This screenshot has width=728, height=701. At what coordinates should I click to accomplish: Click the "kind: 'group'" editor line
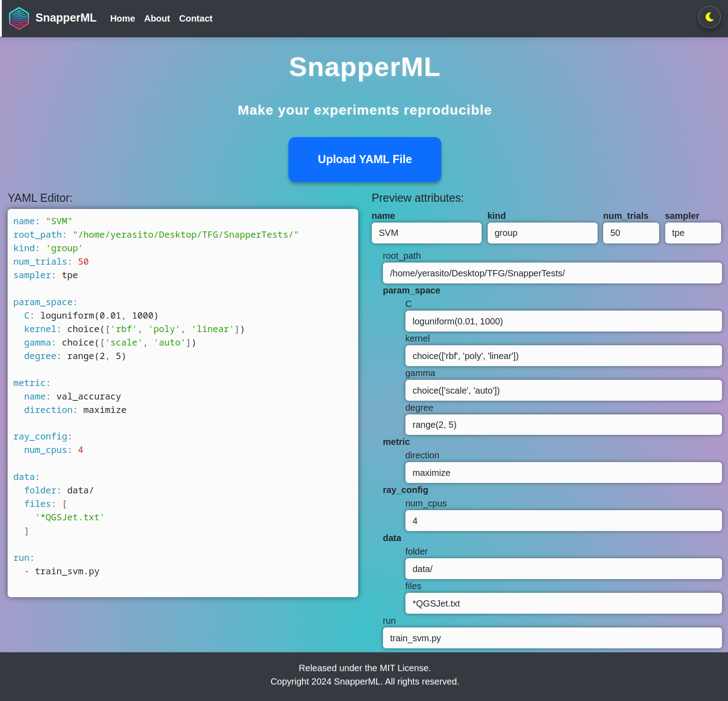(48, 248)
